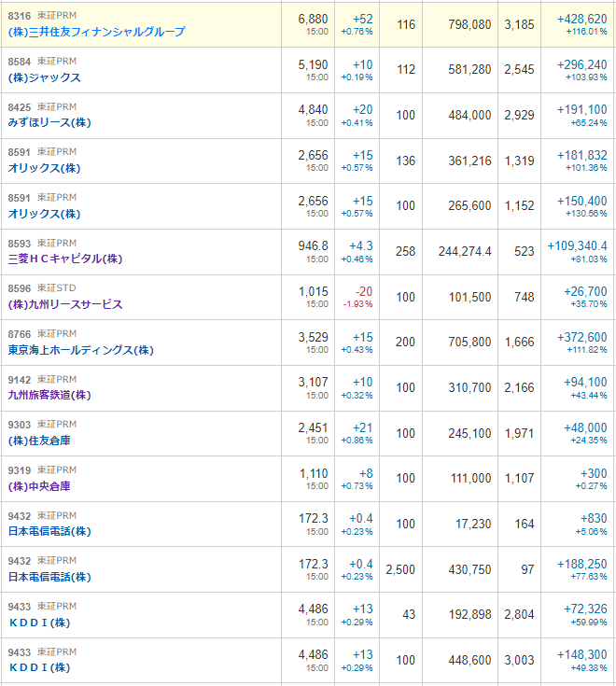Select quantity 2,500 cell
The width and height of the screenshot is (616, 686).
tap(400, 569)
